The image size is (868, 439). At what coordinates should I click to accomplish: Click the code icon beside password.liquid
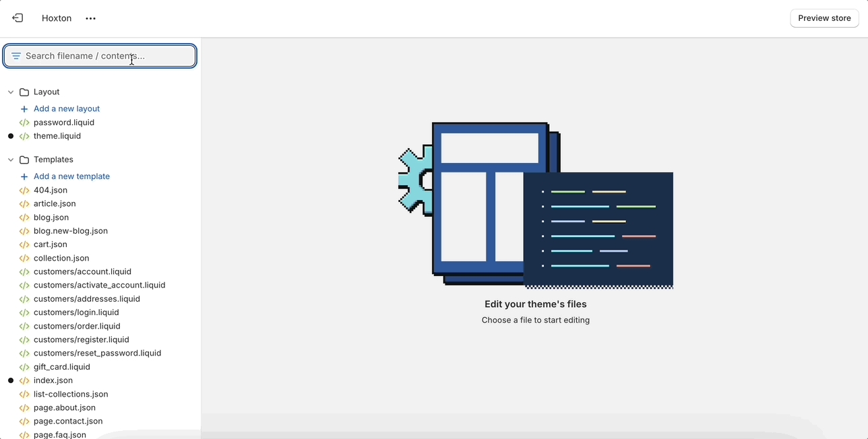pyautogui.click(x=24, y=123)
